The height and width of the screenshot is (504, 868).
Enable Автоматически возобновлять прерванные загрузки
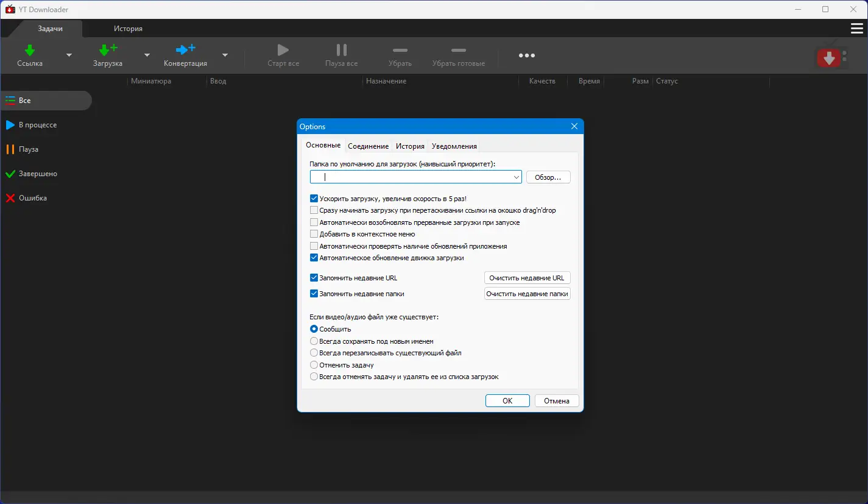pos(314,222)
